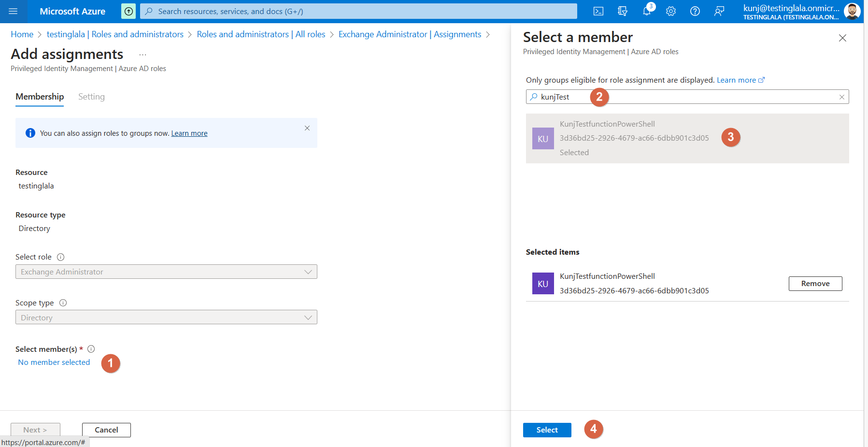Open the notifications bell

click(x=646, y=11)
